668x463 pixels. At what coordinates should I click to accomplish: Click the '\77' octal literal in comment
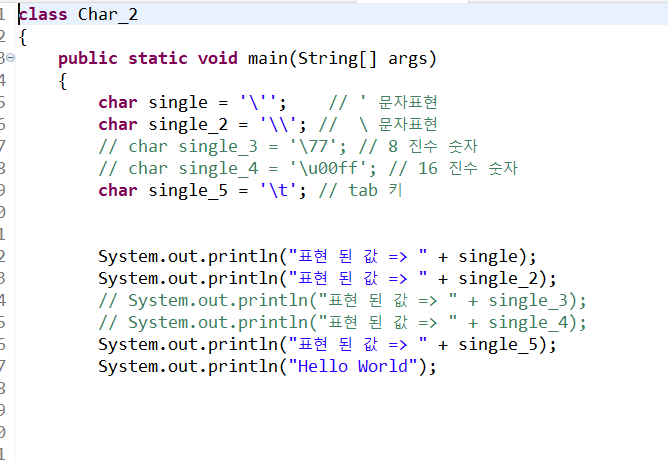click(313, 147)
